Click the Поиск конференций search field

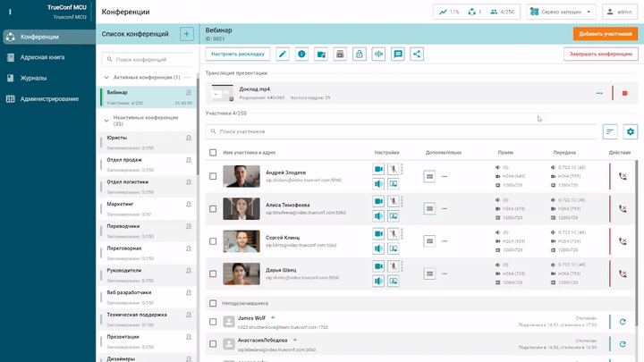pos(148,60)
